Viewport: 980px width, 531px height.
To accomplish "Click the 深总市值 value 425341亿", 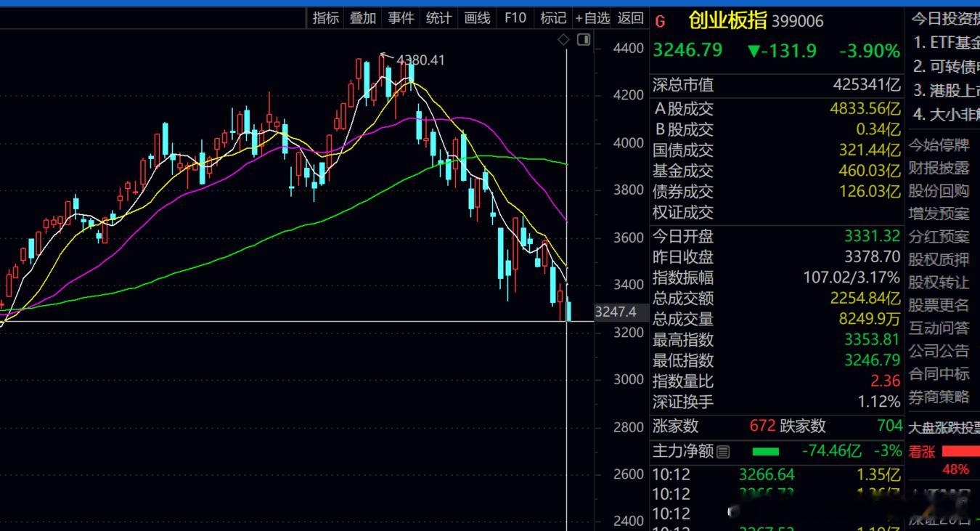I will click(x=867, y=85).
